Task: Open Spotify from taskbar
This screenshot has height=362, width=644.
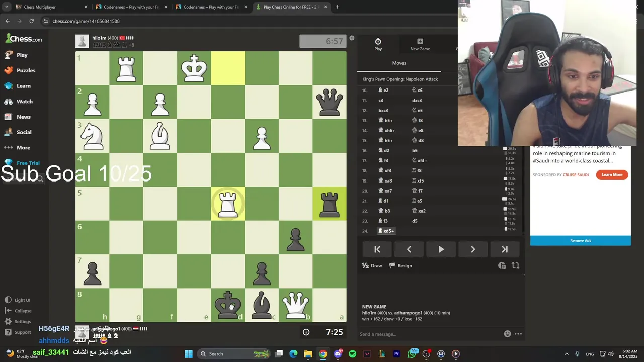Action: click(352, 354)
